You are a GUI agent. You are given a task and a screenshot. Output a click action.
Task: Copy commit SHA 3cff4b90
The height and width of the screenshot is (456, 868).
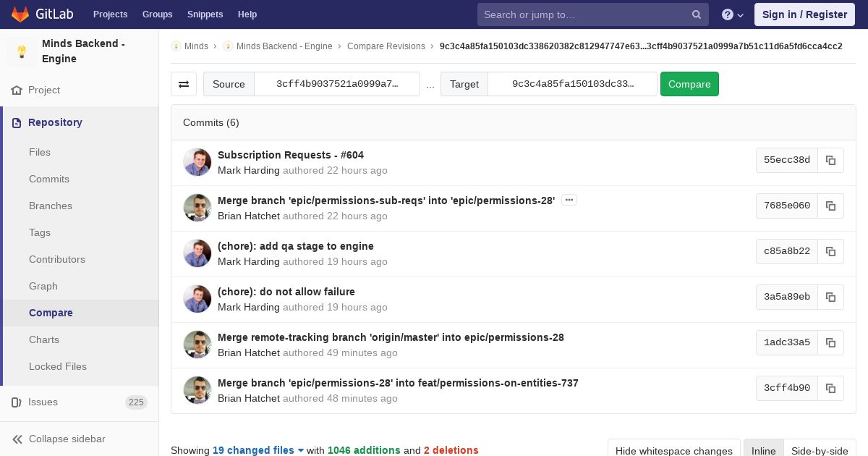tap(830, 389)
